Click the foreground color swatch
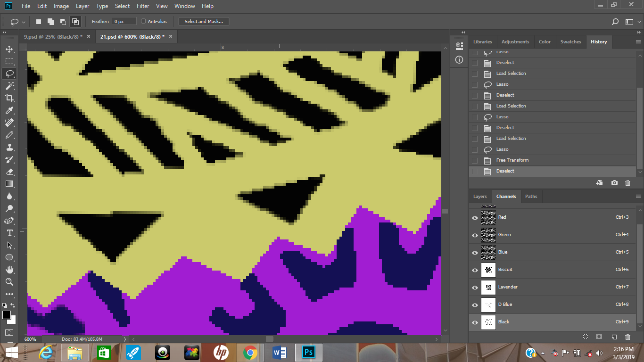This screenshot has width=644, height=362. click(x=7, y=315)
